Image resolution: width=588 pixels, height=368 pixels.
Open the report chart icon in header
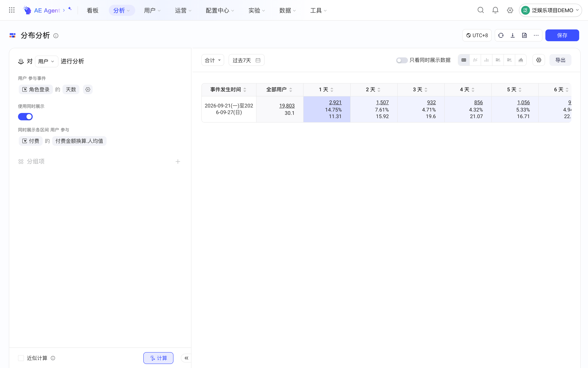tap(524, 36)
